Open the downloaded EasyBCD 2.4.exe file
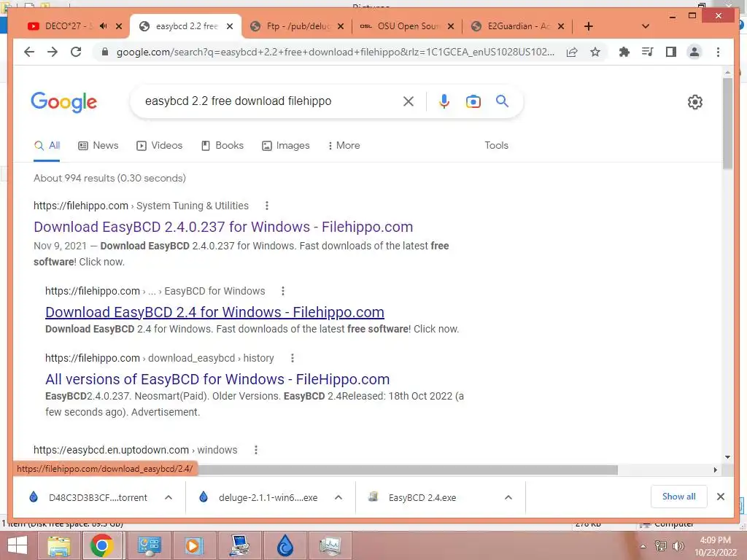The height and width of the screenshot is (560, 747). 422,497
